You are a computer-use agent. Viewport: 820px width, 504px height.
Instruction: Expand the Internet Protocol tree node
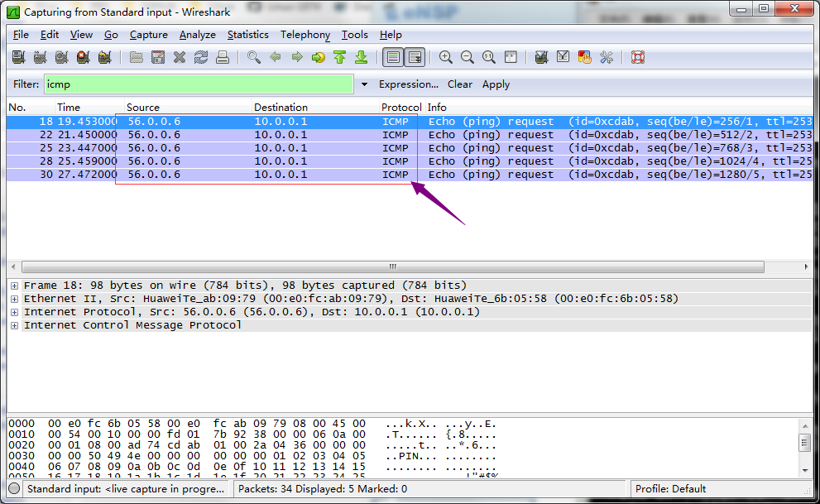[x=15, y=312]
